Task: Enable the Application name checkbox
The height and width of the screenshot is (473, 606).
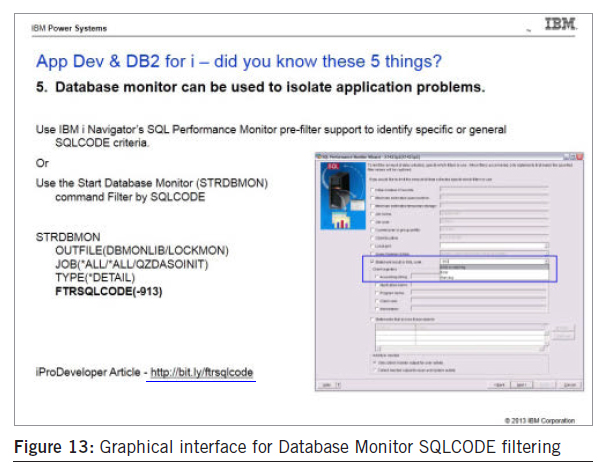Action: tap(377, 285)
